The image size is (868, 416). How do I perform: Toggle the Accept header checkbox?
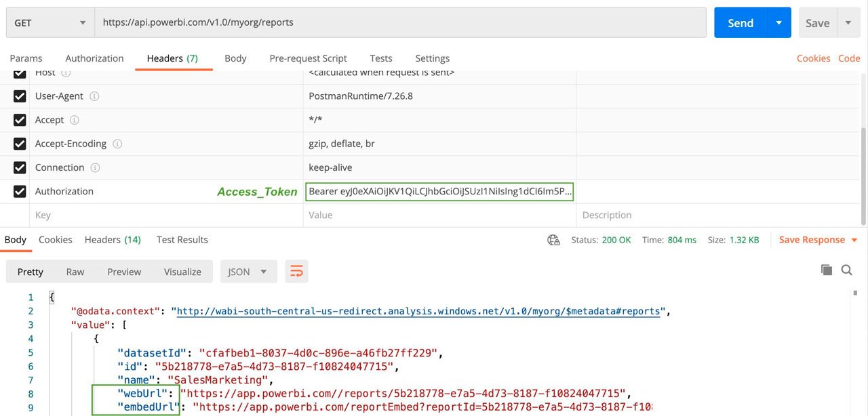[20, 120]
